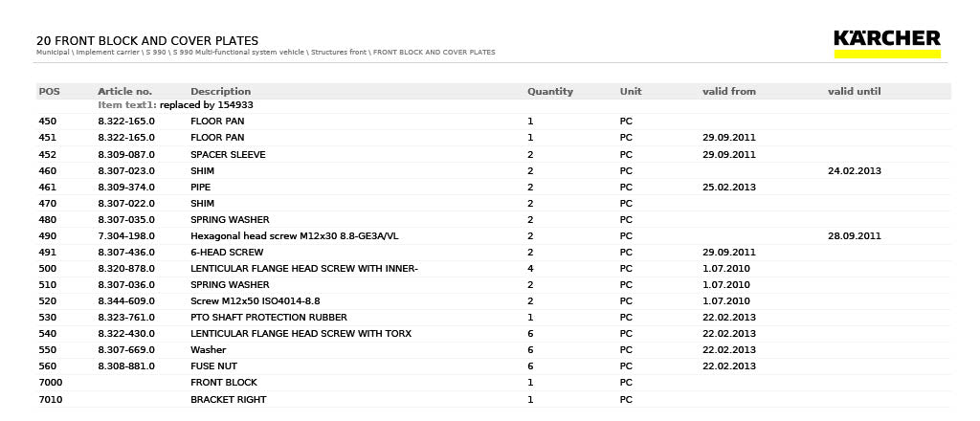Click the 24.02.2013 valid until date
The height and width of the screenshot is (421, 980).
tap(854, 171)
